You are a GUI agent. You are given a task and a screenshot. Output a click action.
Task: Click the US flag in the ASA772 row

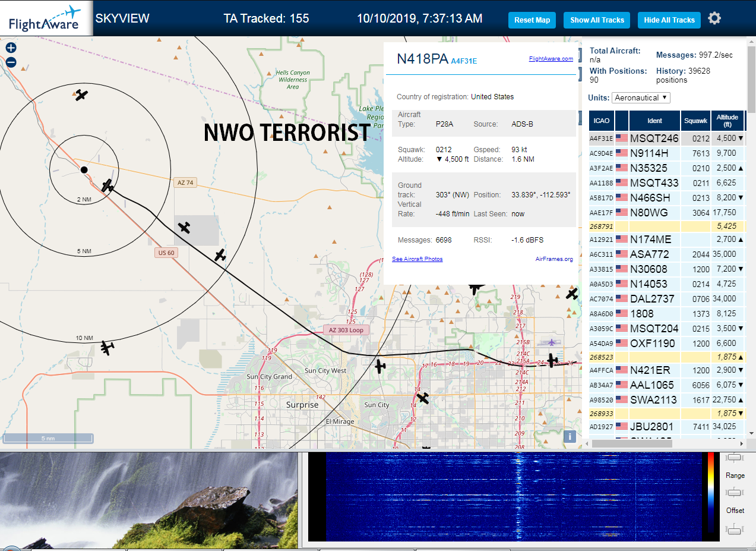(x=622, y=254)
